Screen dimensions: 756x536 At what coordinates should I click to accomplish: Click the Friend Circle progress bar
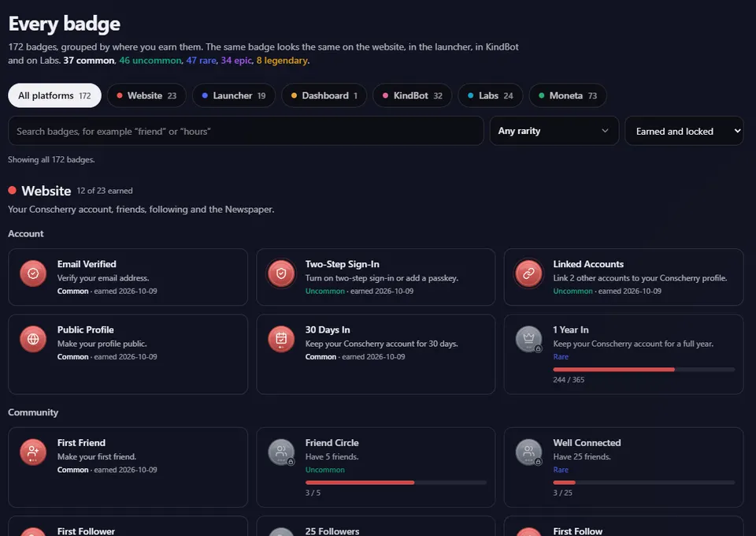[396, 482]
